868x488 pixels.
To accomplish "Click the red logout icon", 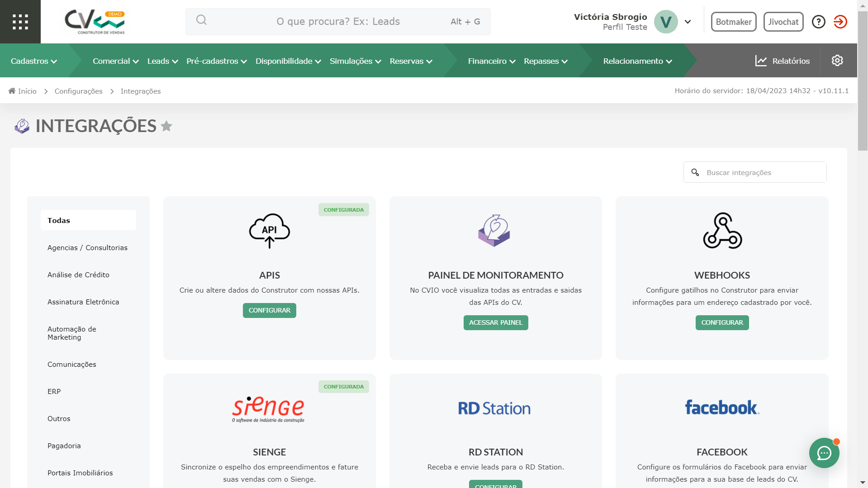I will click(x=840, y=22).
